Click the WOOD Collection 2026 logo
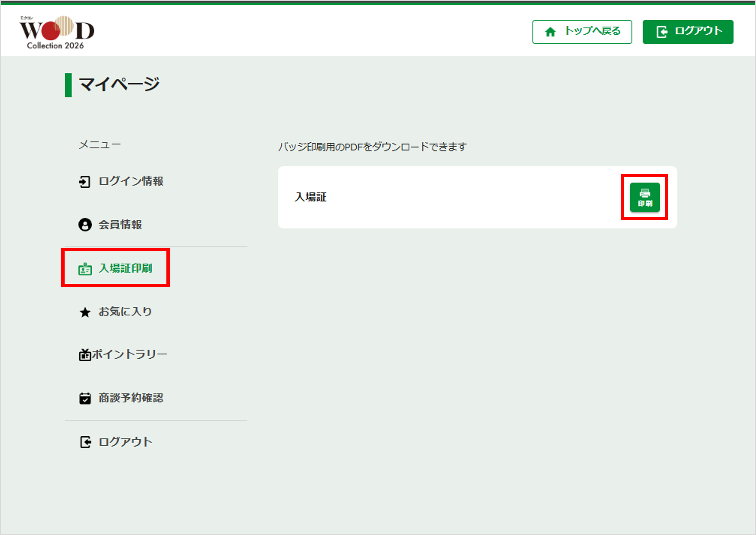Image resolution: width=756 pixels, height=535 pixels. coord(57,32)
